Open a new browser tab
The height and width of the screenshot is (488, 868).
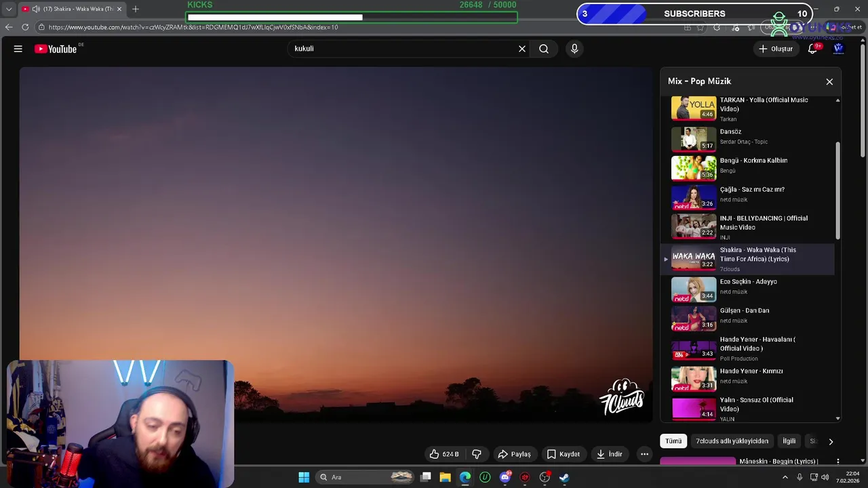tap(136, 9)
